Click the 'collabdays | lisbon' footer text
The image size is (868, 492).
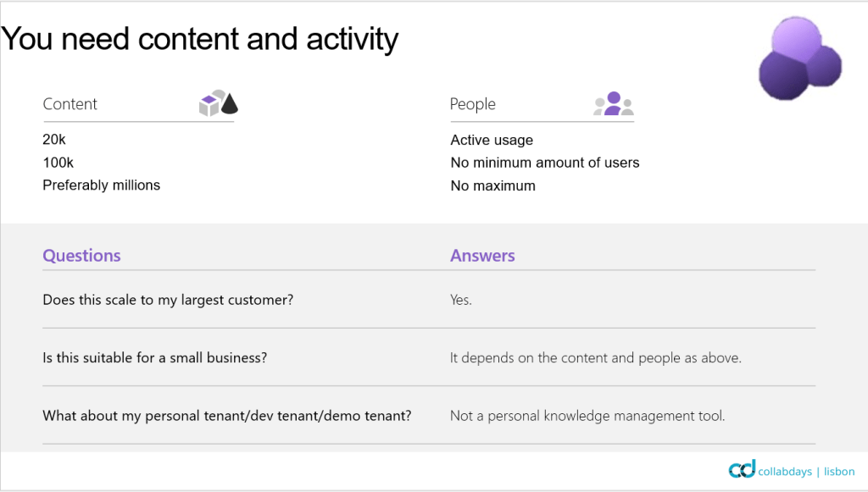[808, 472]
